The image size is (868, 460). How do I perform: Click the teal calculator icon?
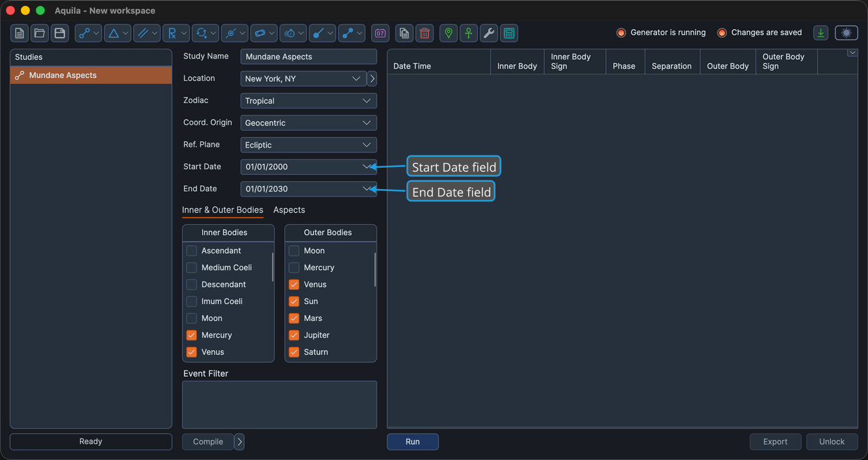click(509, 33)
